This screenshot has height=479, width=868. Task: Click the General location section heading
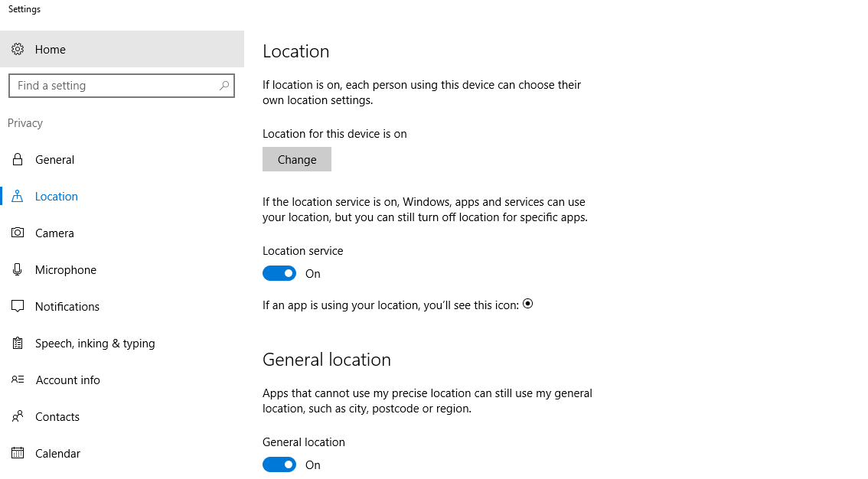point(327,360)
